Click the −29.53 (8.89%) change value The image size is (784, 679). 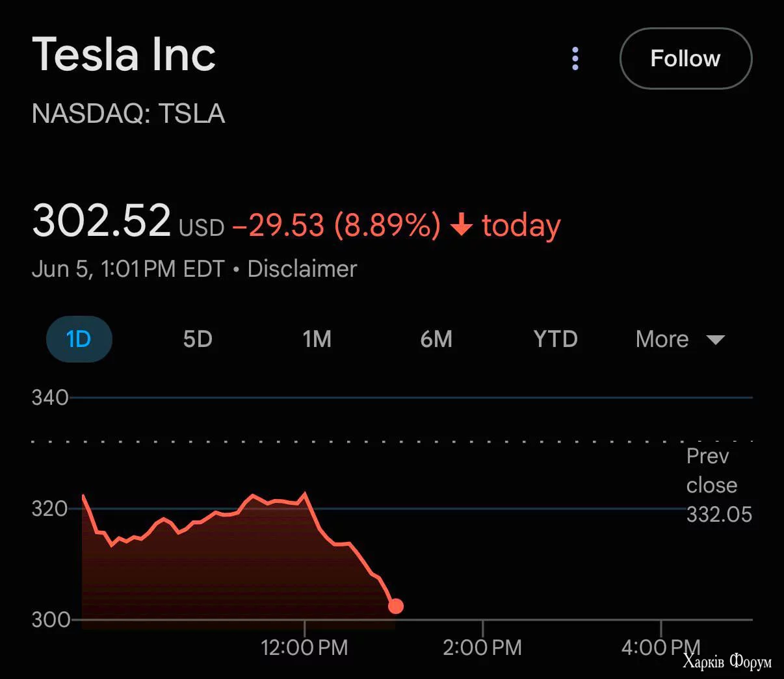click(x=336, y=225)
